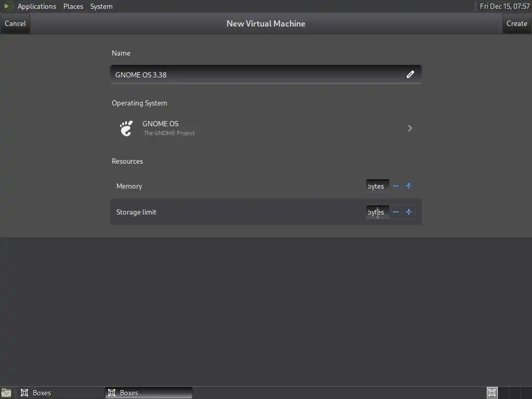Open the Places menu
The height and width of the screenshot is (399, 532).
click(73, 6)
